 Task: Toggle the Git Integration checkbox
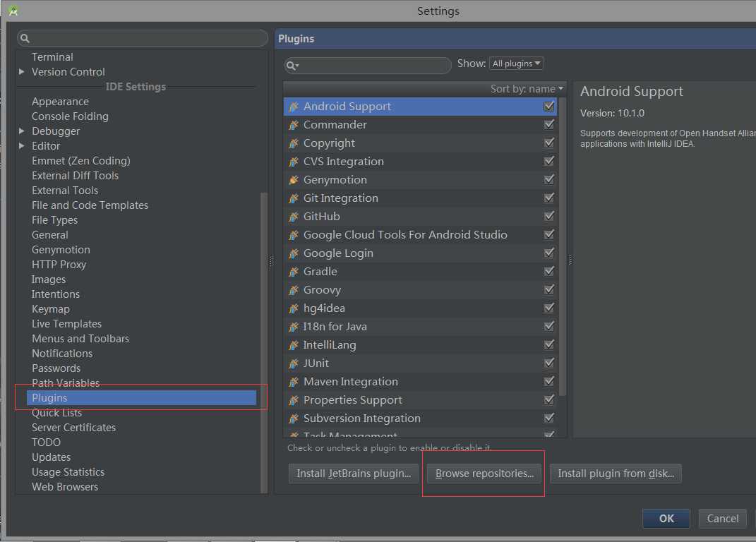[x=548, y=198]
